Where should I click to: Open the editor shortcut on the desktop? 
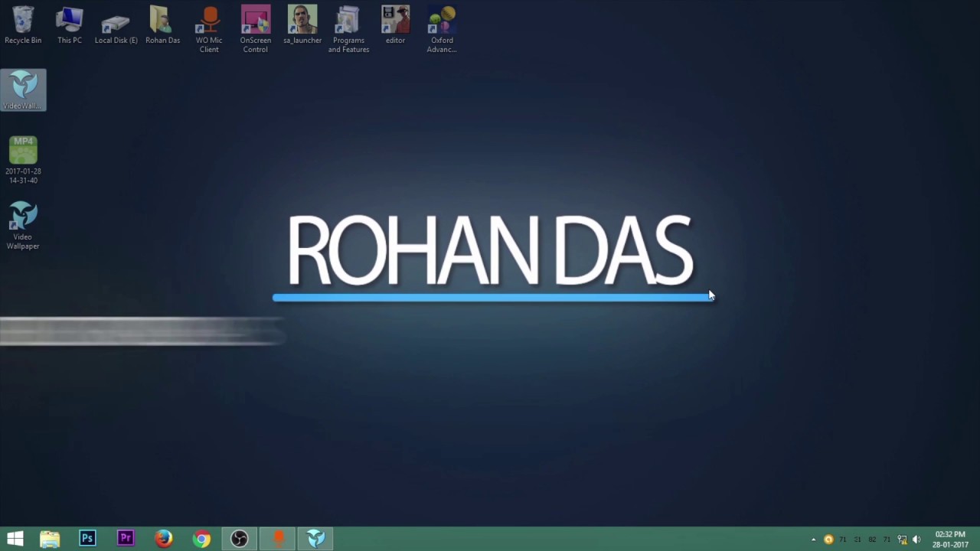point(395,19)
